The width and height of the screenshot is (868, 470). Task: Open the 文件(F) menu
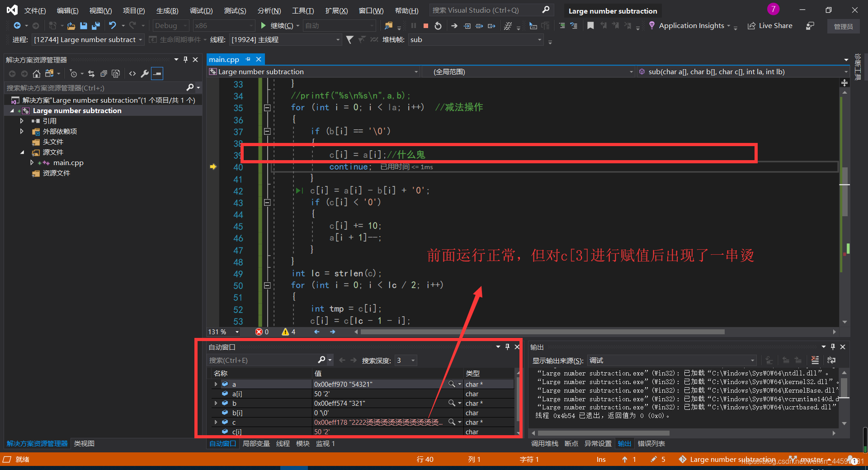pyautogui.click(x=35, y=10)
